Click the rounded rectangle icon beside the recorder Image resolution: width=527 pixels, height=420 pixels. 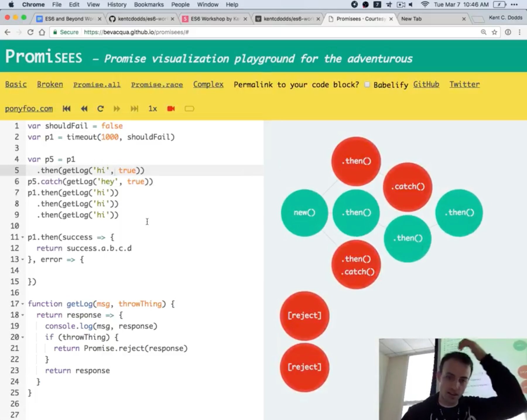[x=189, y=109]
